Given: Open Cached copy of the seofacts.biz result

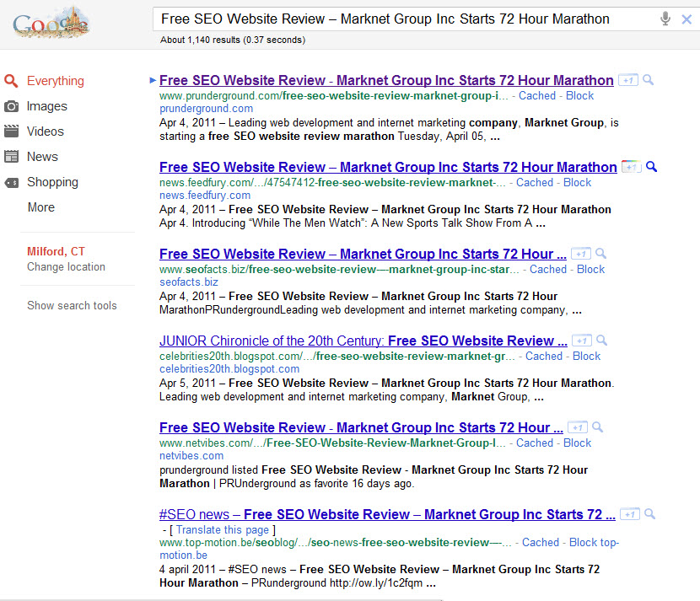Looking at the screenshot, I should tap(547, 269).
